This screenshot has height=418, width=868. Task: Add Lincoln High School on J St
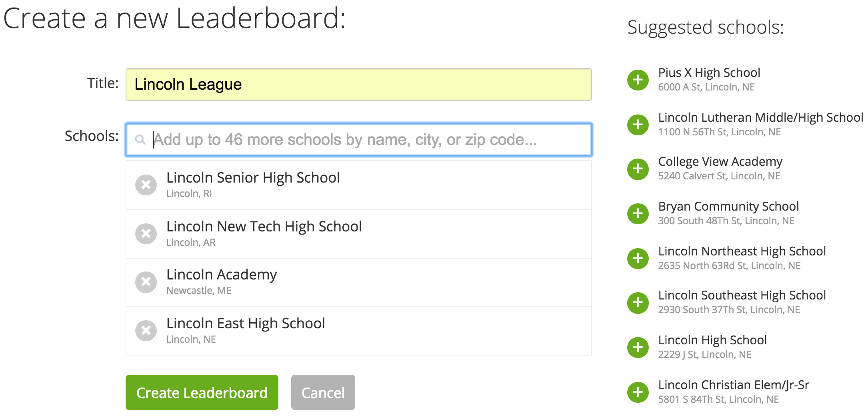click(x=638, y=347)
